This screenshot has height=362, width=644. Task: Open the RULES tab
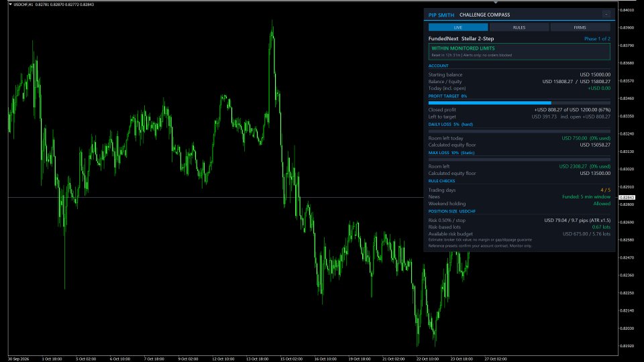(x=519, y=27)
